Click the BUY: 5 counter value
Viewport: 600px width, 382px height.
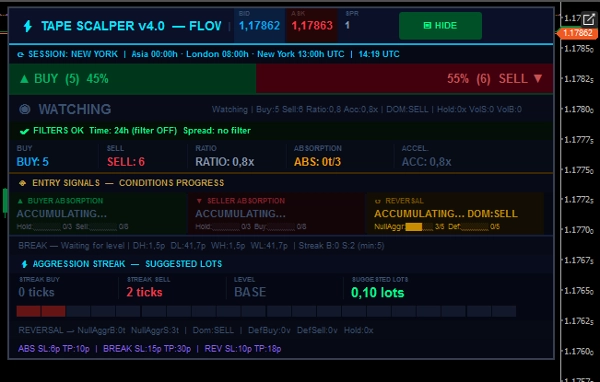tap(33, 162)
